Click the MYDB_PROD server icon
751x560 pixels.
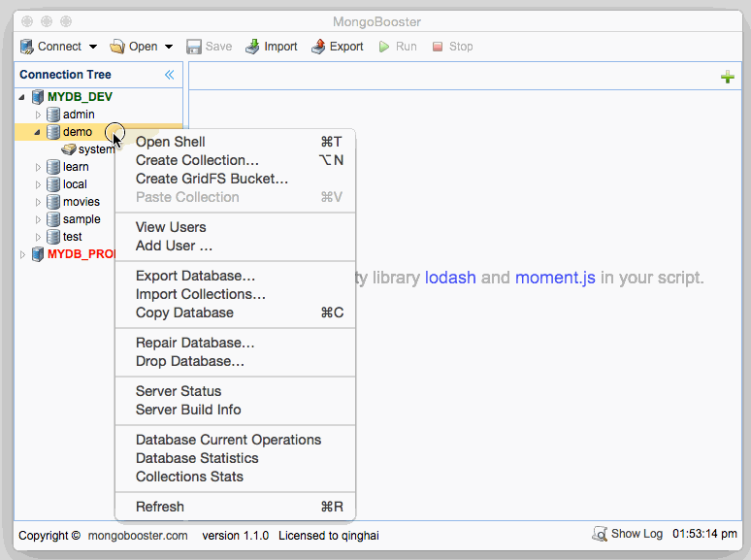pos(38,254)
